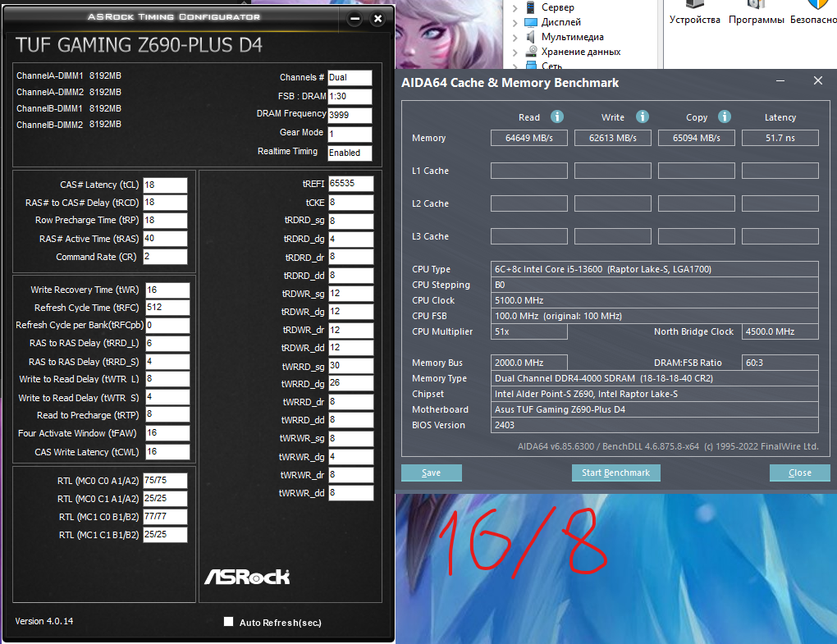Click the tRCD value field

click(x=166, y=203)
